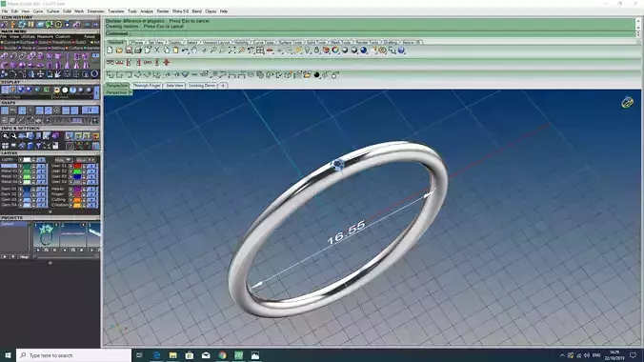Click the Zoom Extents icon in Standard toolbar
Image resolution: width=644 pixels, height=362 pixels.
tap(232, 50)
